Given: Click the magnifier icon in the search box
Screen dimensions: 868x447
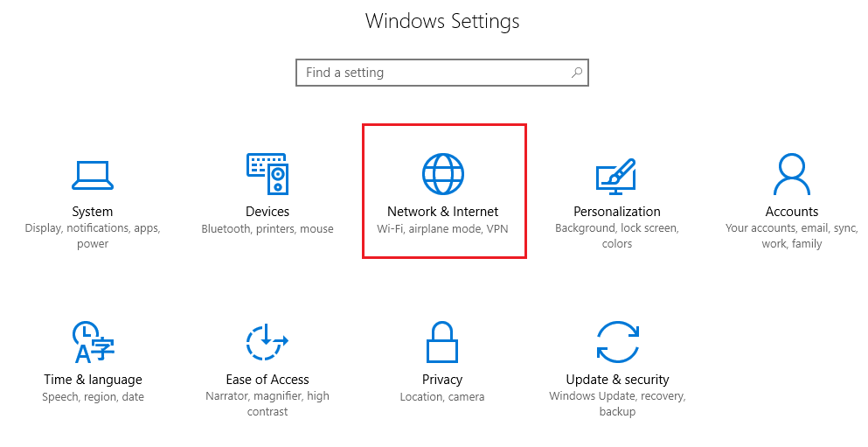Looking at the screenshot, I should pos(577,73).
